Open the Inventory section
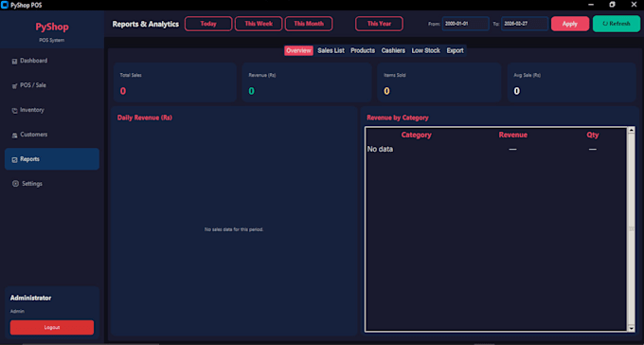This screenshot has height=345, width=644. [x=52, y=110]
